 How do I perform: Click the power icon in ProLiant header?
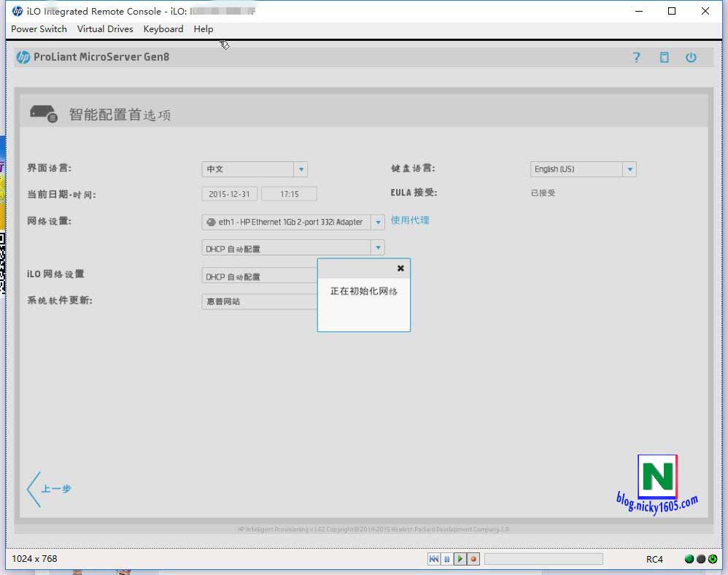[x=691, y=57]
